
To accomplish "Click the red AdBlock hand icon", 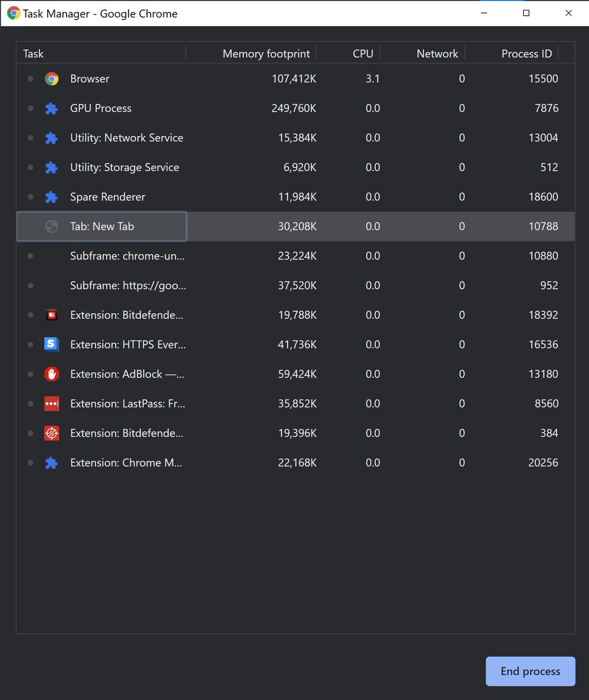I will coord(51,374).
